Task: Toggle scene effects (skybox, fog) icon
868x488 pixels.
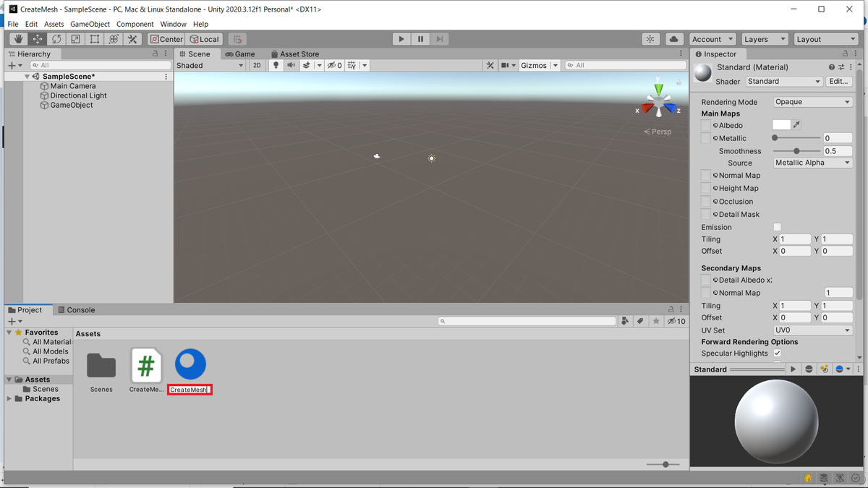Action: point(307,65)
